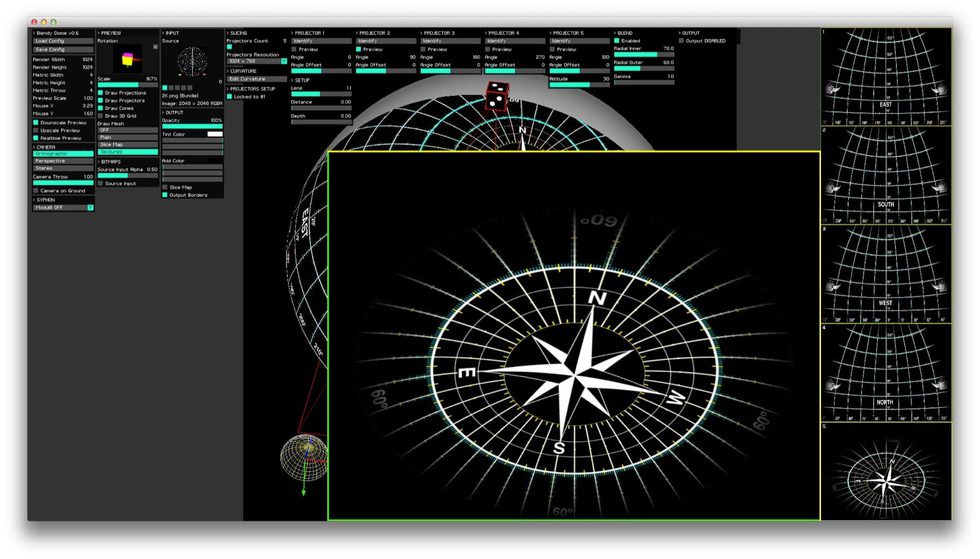This screenshot has height=559, width=980.
Task: Click the red dice projector marker
Action: [x=497, y=96]
